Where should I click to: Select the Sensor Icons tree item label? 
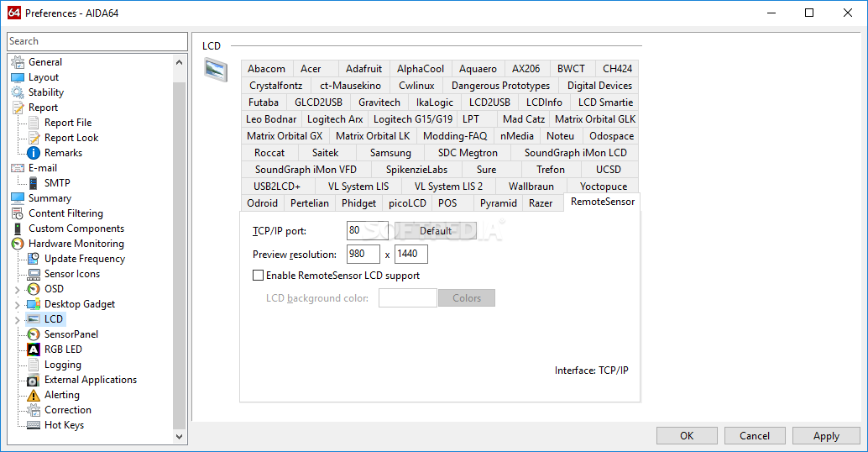[x=72, y=274]
